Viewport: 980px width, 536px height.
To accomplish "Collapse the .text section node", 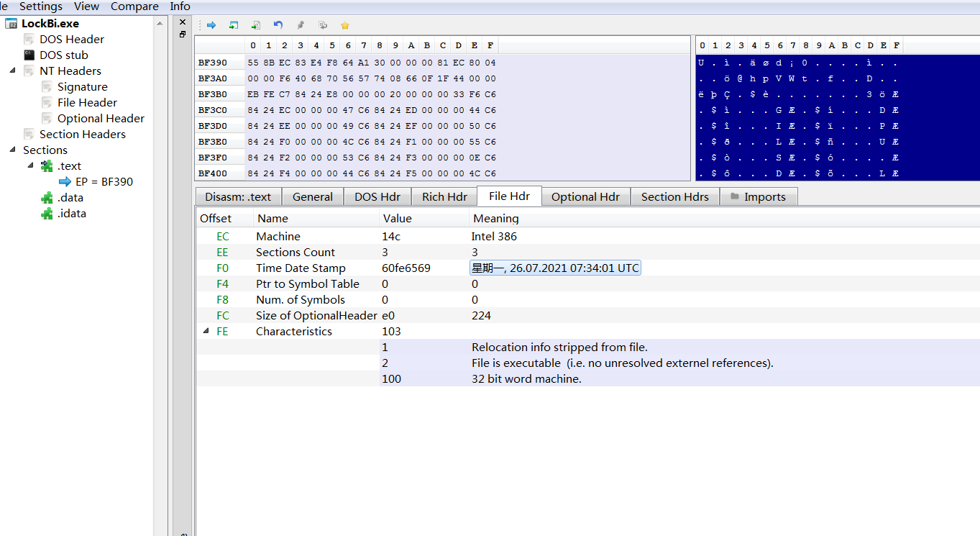I will (31, 165).
